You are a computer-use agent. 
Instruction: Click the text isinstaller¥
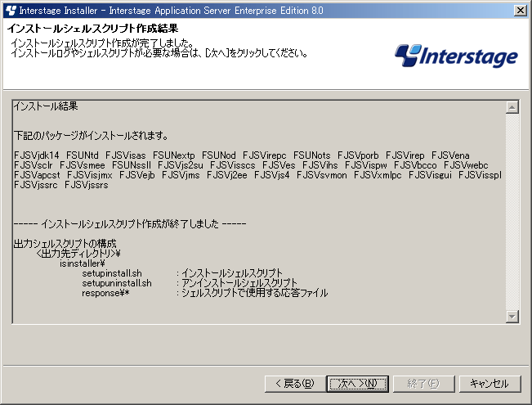coord(82,263)
